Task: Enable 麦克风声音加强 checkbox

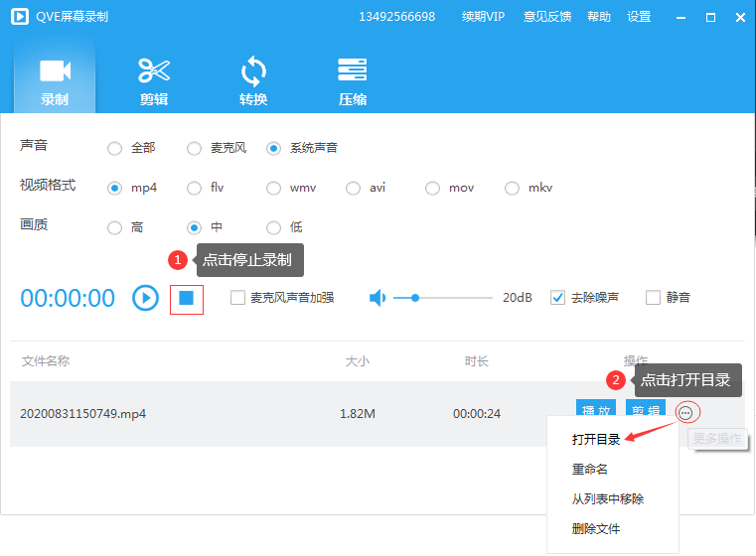Action: pos(238,297)
